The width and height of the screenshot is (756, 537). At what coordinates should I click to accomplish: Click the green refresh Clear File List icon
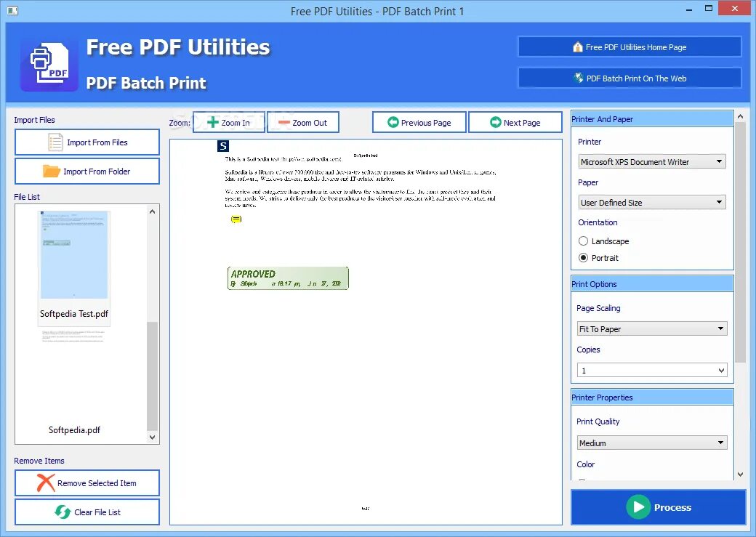click(63, 512)
